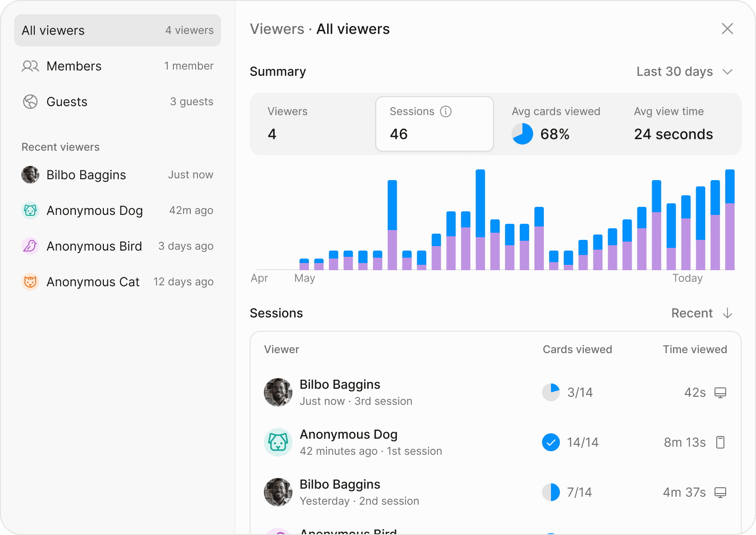Viewport: 756px width, 535px height.
Task: Change Sessions sort order via Recent
Action: click(x=702, y=313)
